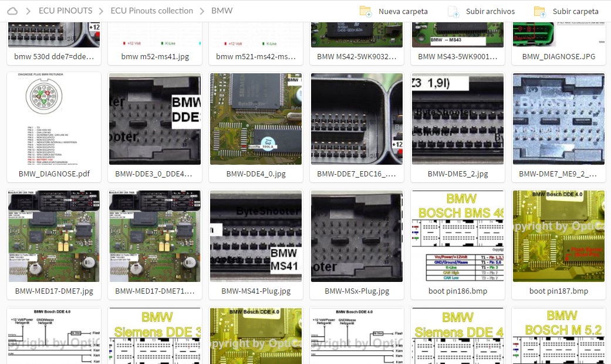Open the ECU PINOUTS breadcrumb link
611x364 pixels.
[65, 10]
